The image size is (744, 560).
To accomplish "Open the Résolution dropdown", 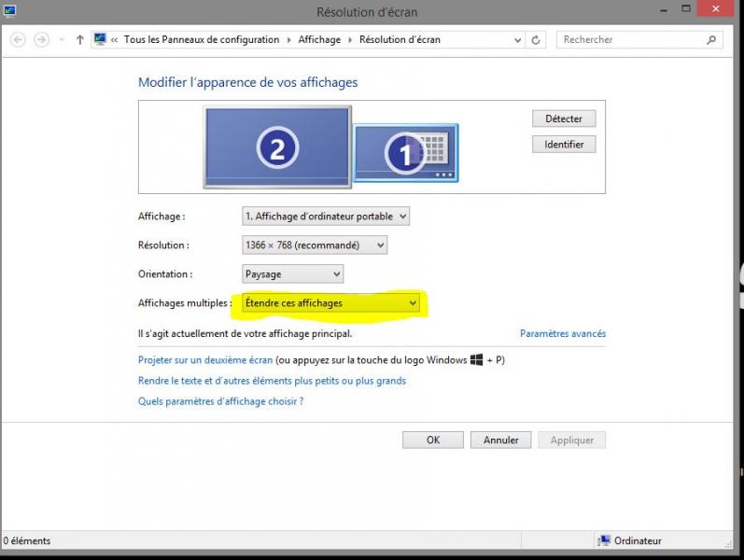I will point(315,245).
